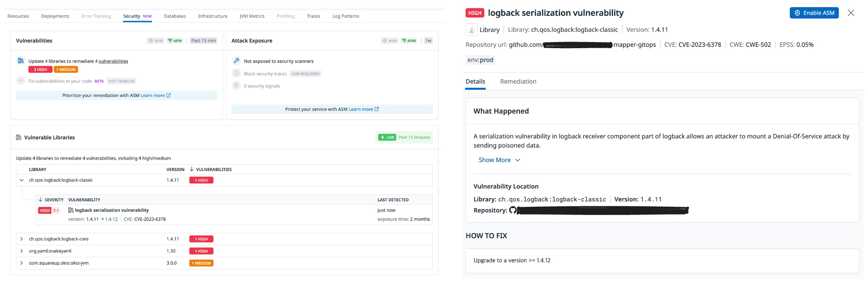
Task: Open the Log Patterns tab
Action: pyautogui.click(x=346, y=16)
